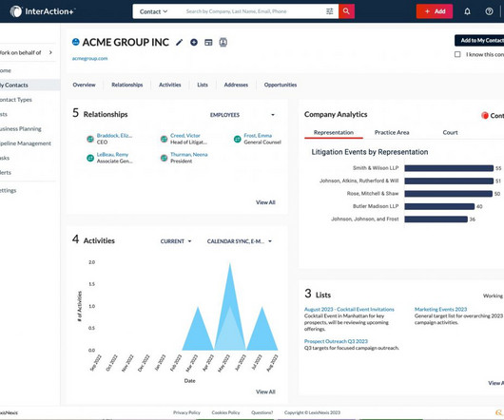The image size is (504, 420).
Task: Click the Questions? footer link
Action: [x=262, y=412]
